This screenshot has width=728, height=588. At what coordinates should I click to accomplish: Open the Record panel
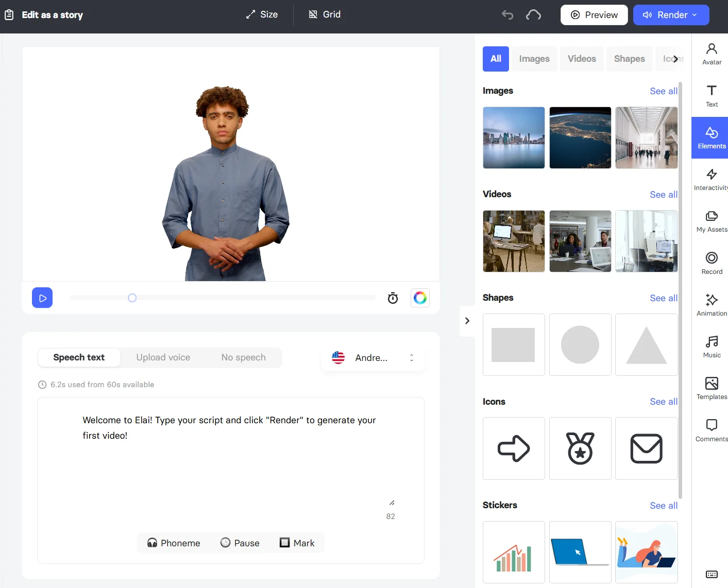tap(712, 263)
